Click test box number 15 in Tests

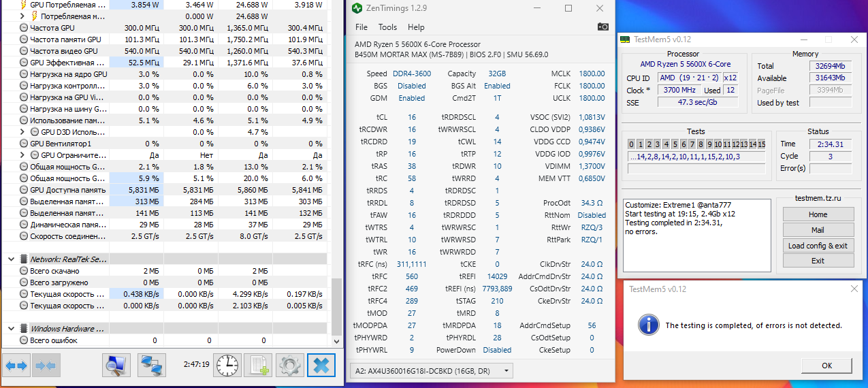click(x=761, y=144)
